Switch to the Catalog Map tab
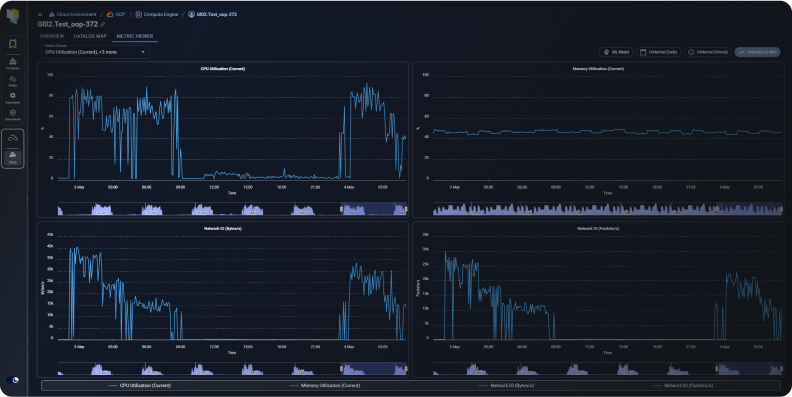 click(90, 36)
